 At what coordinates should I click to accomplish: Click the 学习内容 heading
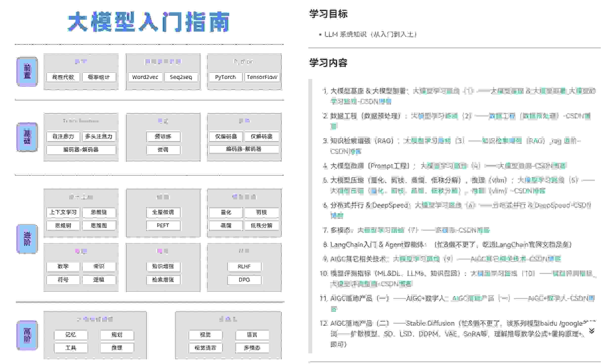[328, 63]
